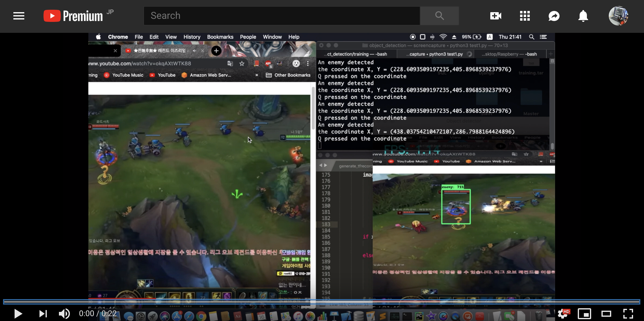Image resolution: width=644 pixels, height=321 pixels.
Task: Open the Apple menu in the recorded desktop
Action: pos(98,37)
